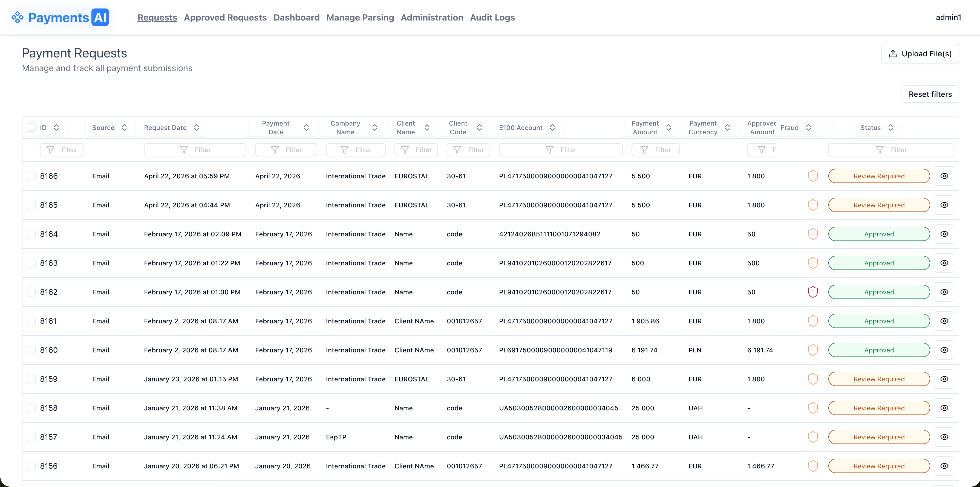Focus the ID filter field
Viewport: 980px width, 487px height.
(62, 150)
